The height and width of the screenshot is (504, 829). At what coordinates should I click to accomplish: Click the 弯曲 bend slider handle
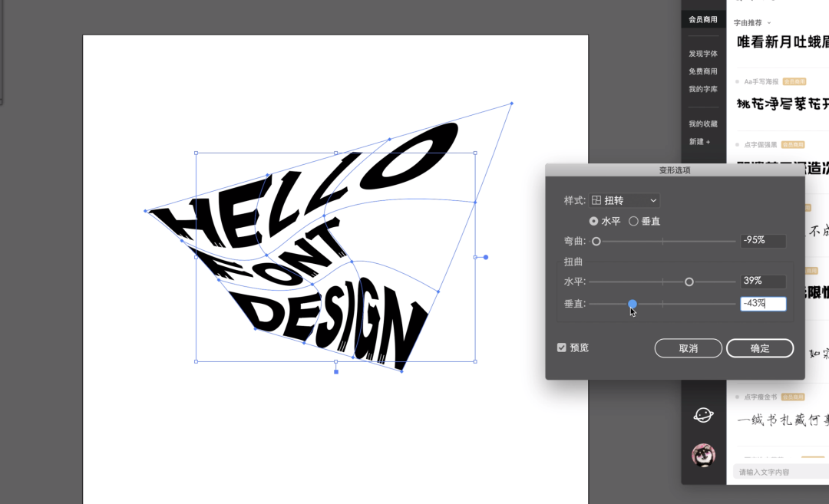[596, 241]
